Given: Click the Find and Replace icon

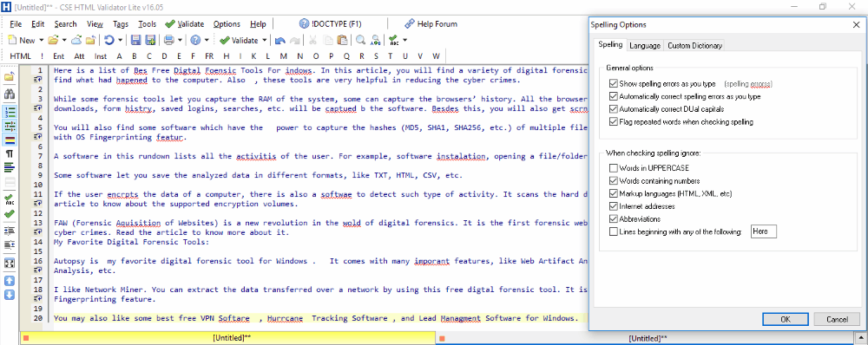Looking at the screenshot, I should [x=376, y=41].
